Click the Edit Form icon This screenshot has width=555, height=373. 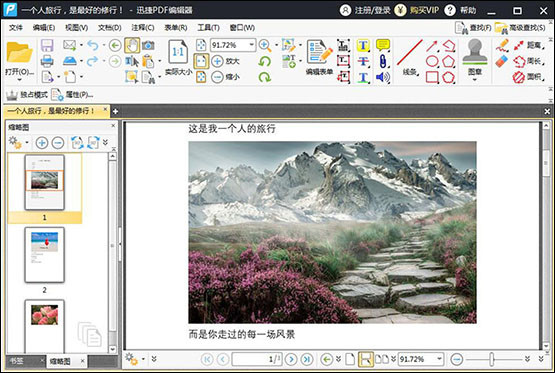pos(319,52)
